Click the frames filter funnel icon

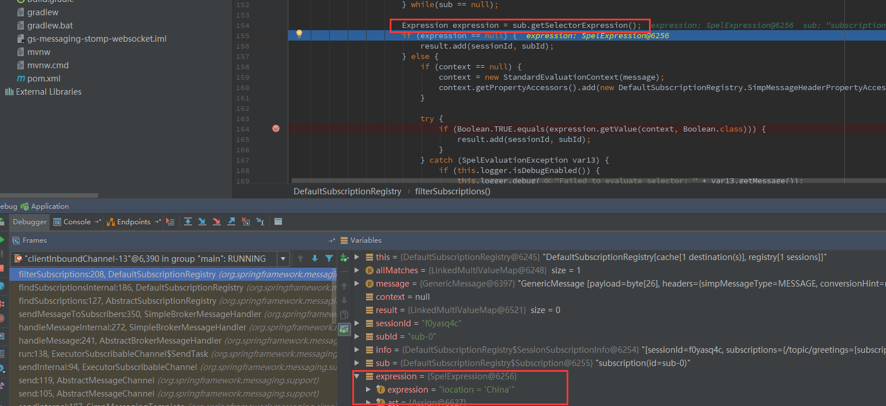tap(329, 259)
